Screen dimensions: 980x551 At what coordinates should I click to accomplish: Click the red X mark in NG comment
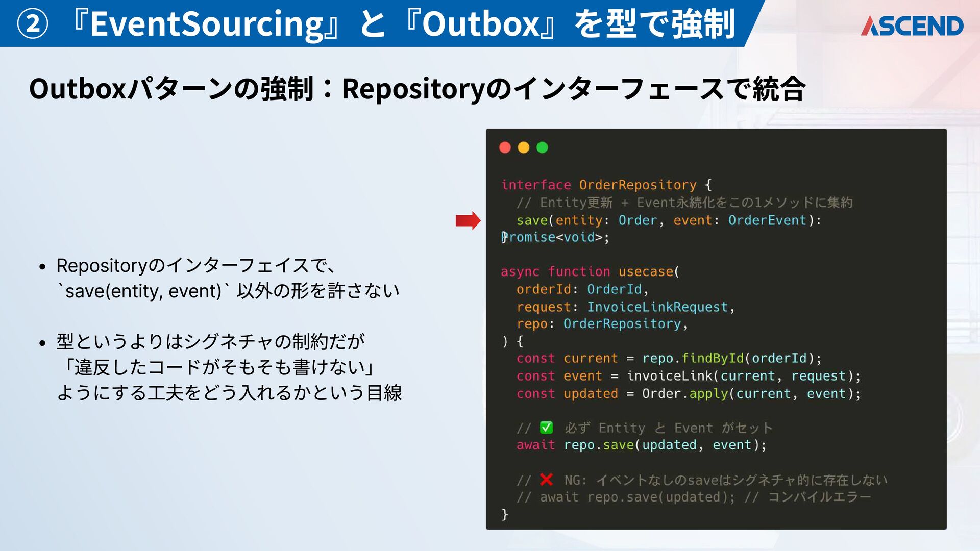point(546,480)
